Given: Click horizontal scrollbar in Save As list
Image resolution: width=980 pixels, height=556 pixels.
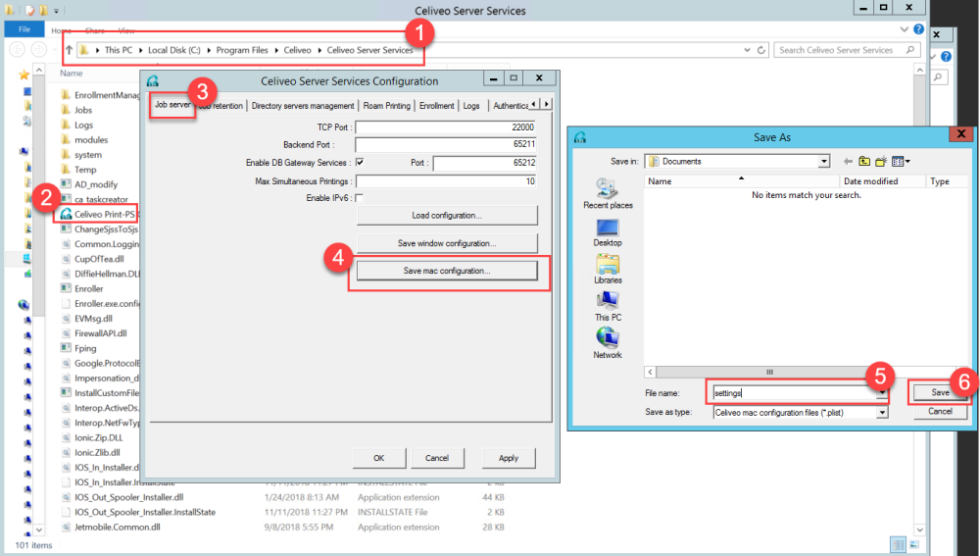Looking at the screenshot, I should coord(770,372).
